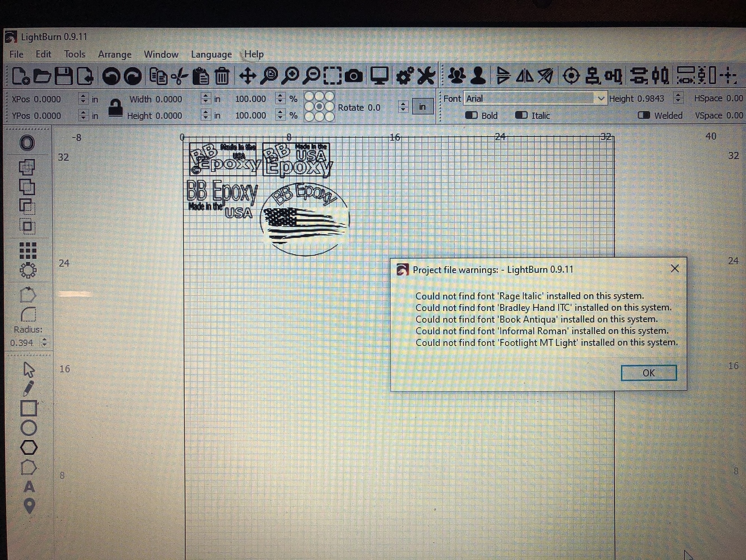Image resolution: width=746 pixels, height=560 pixels.
Task: Click the Flip horizontal icon
Action: point(524,76)
